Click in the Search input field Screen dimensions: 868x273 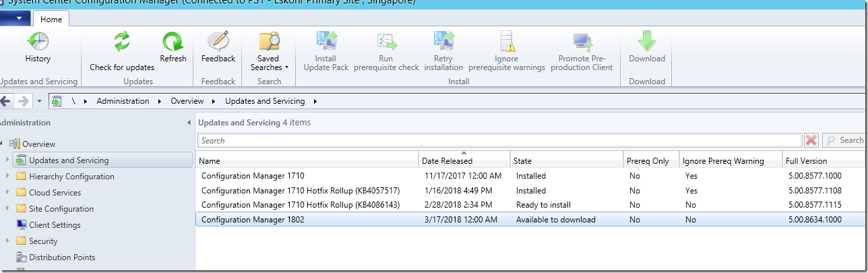coord(499,140)
